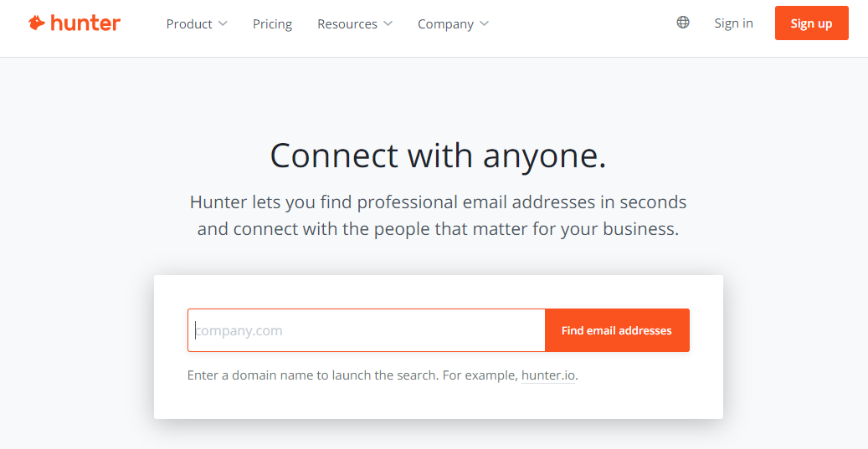Expand the chevron beside Resources
Screen dimensions: 868x449
coord(388,23)
